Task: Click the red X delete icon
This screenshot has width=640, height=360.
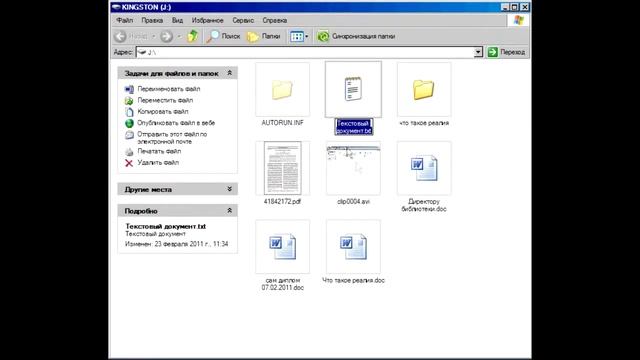Action: pos(129,163)
